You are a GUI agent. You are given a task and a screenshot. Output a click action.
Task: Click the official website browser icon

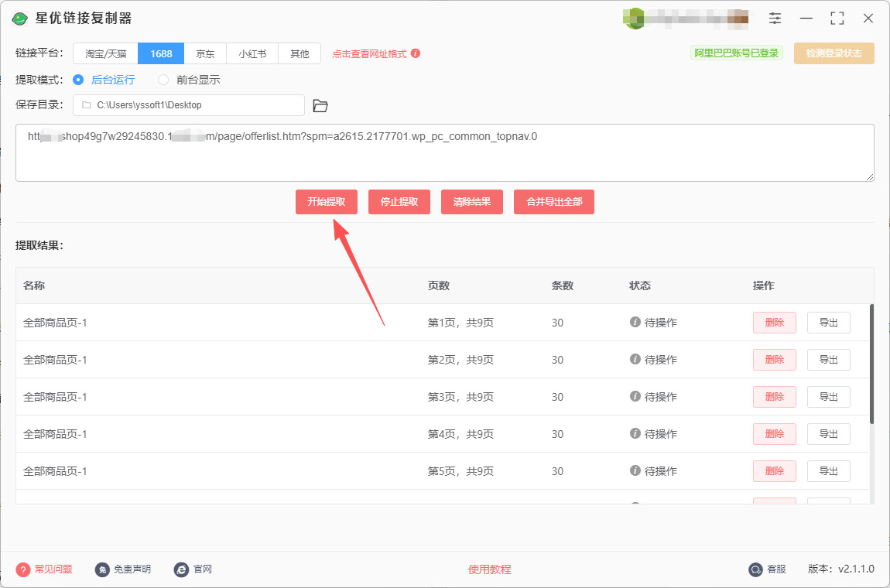click(x=181, y=569)
